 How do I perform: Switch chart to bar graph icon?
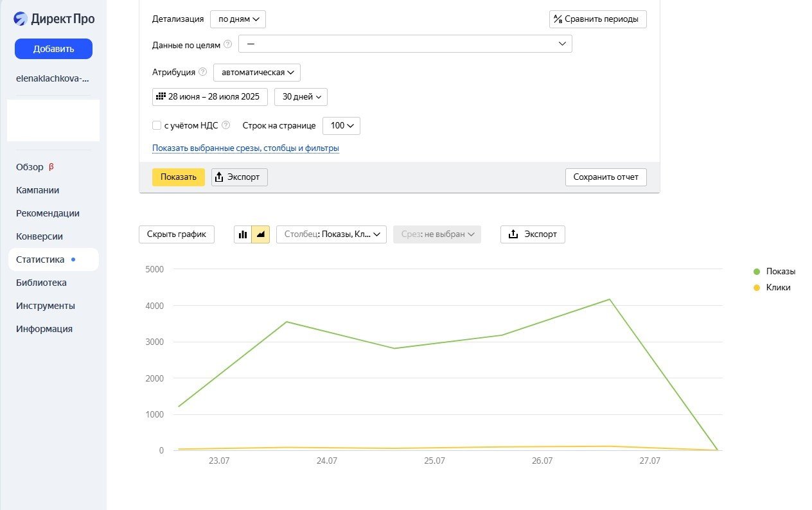pos(243,234)
